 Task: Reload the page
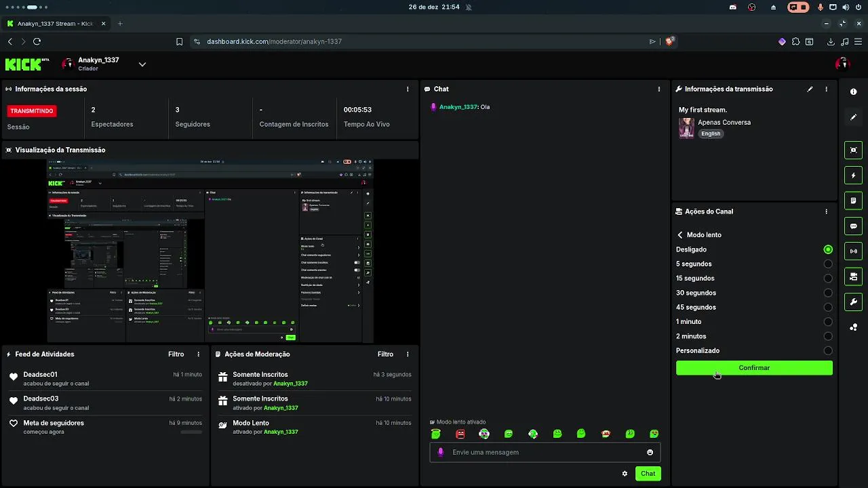pos(37,41)
